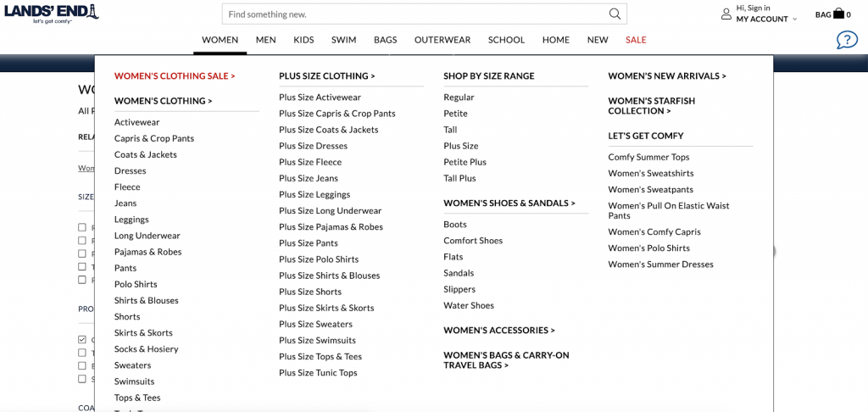Select Petite Plus size range
This screenshot has width=868, height=412.
coord(465,162)
